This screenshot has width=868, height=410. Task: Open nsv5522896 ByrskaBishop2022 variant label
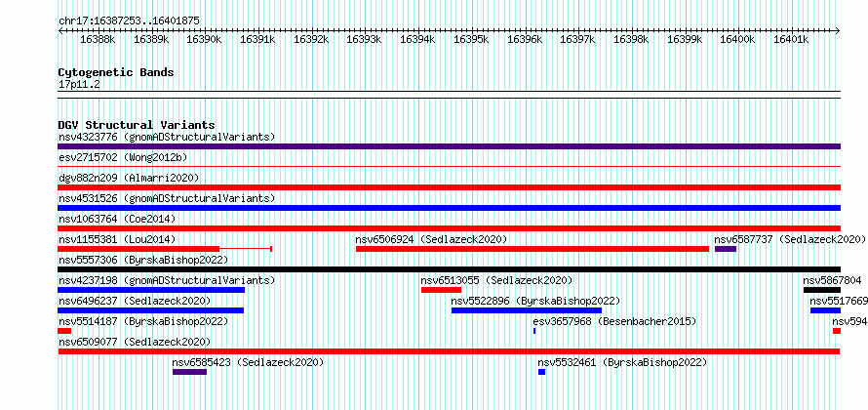[x=535, y=301]
